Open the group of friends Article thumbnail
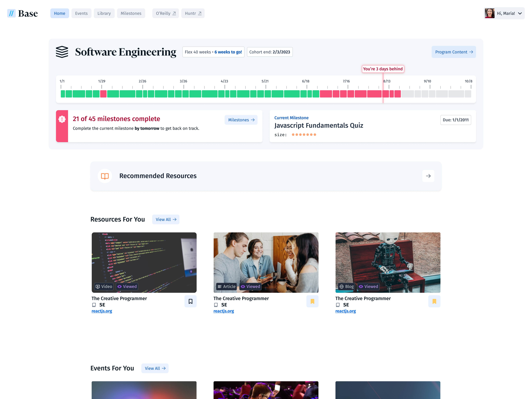This screenshot has height=399, width=532. [266, 262]
